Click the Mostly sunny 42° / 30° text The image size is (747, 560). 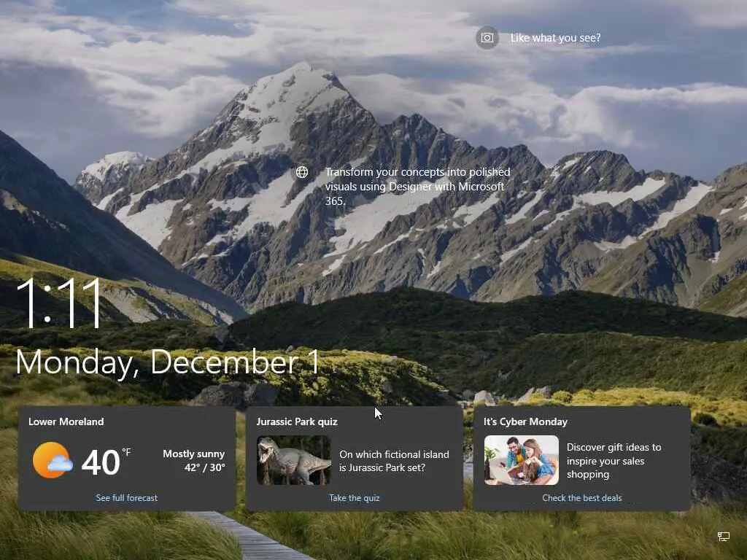(x=194, y=461)
